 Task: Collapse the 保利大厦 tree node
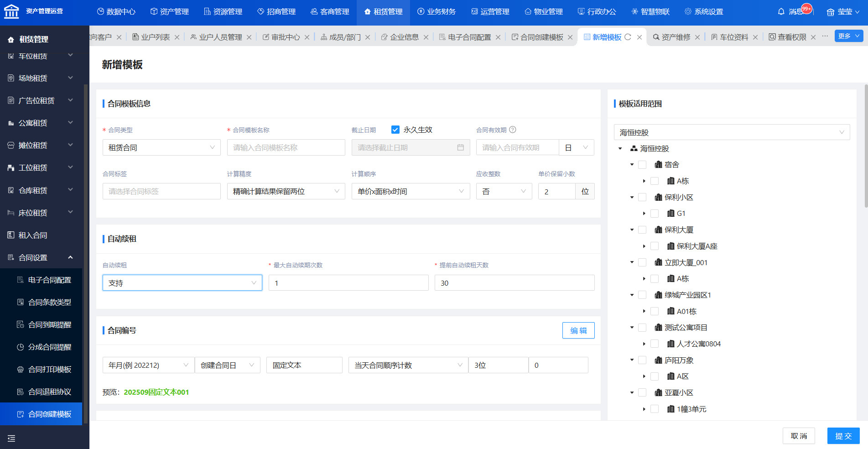632,230
